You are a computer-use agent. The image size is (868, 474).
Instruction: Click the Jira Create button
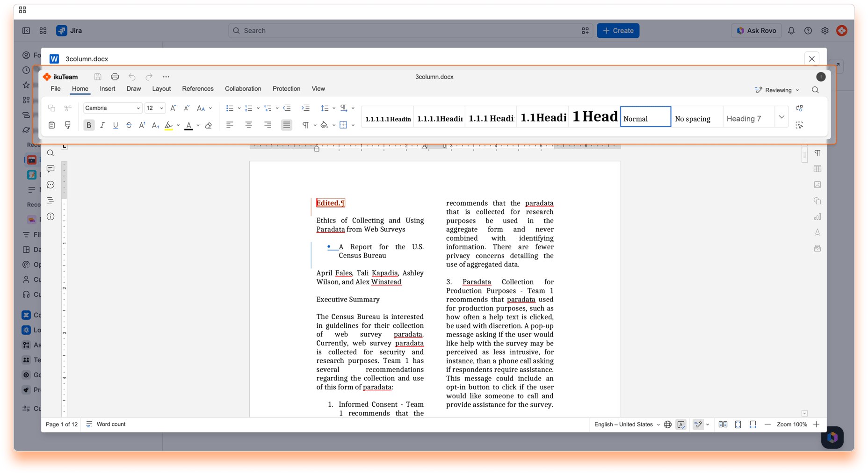click(618, 30)
